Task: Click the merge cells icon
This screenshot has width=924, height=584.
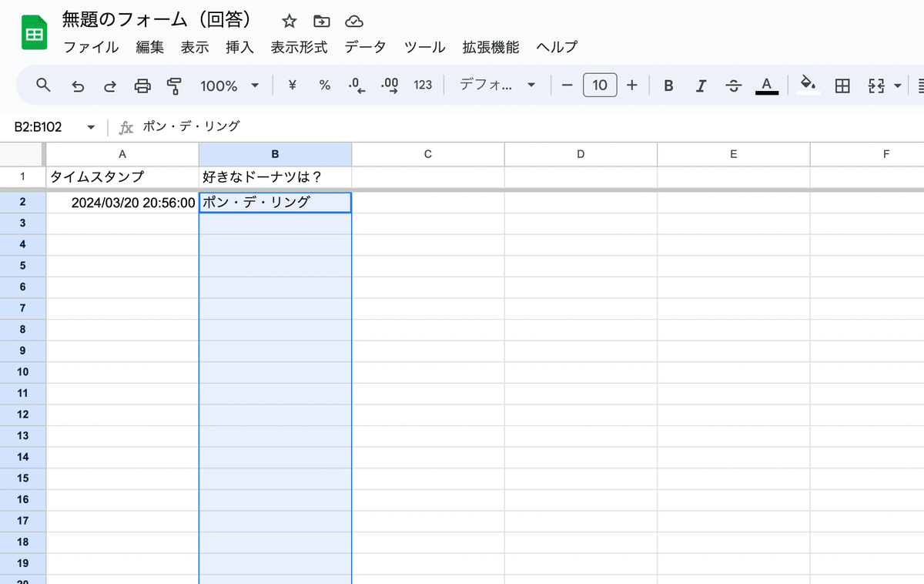Action: 876,86
